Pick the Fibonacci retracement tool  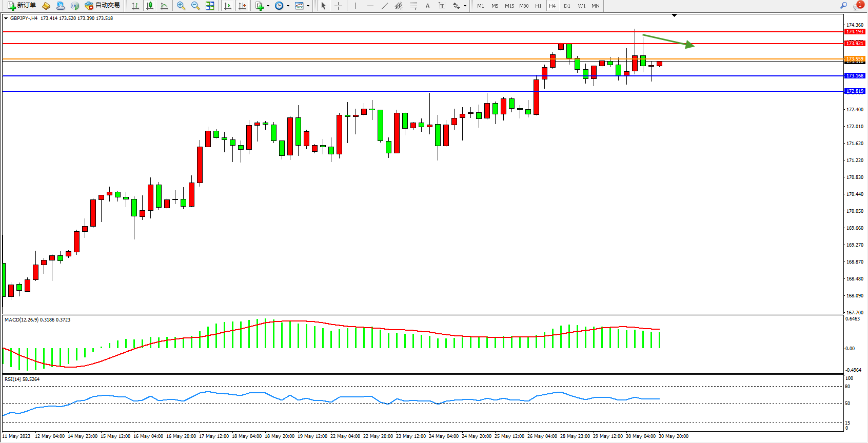413,6
